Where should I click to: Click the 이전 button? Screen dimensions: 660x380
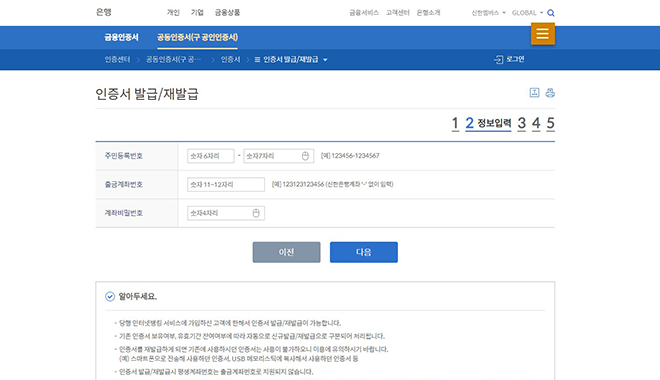(x=286, y=252)
